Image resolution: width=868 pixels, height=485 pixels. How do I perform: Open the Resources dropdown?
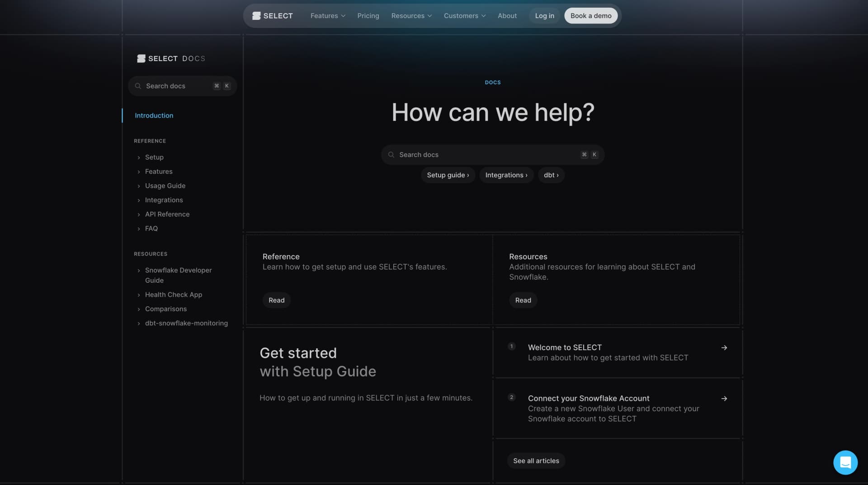(410, 15)
